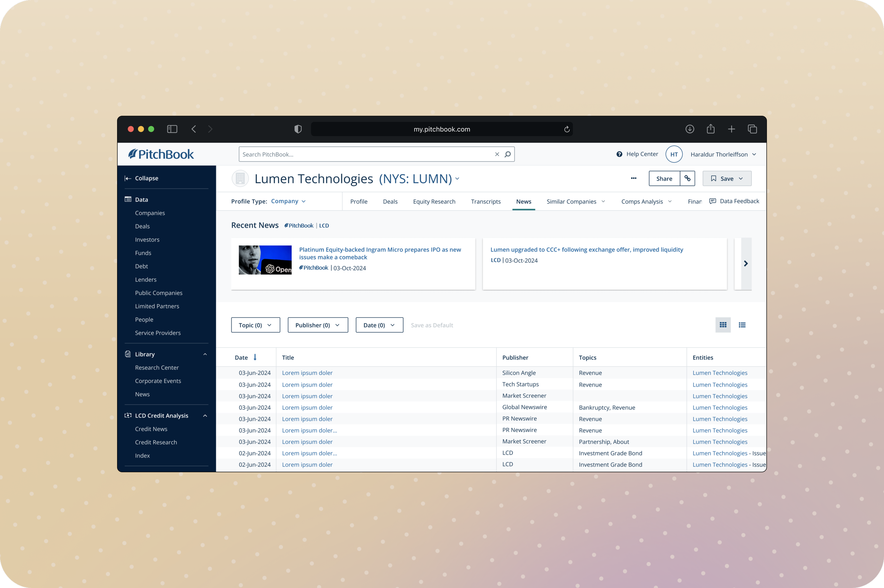Open Companies in the sidebar
This screenshot has width=884, height=588.
click(150, 213)
